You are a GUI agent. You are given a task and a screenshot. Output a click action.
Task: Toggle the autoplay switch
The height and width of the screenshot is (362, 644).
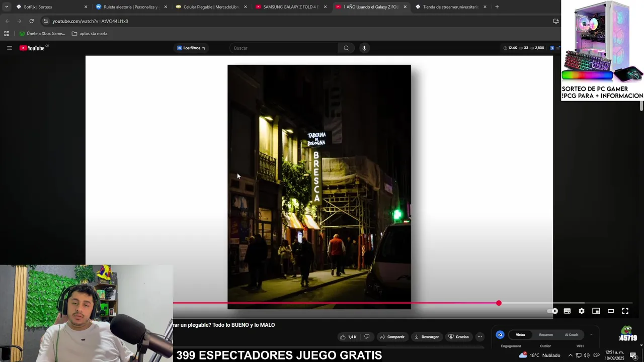pos(552,311)
